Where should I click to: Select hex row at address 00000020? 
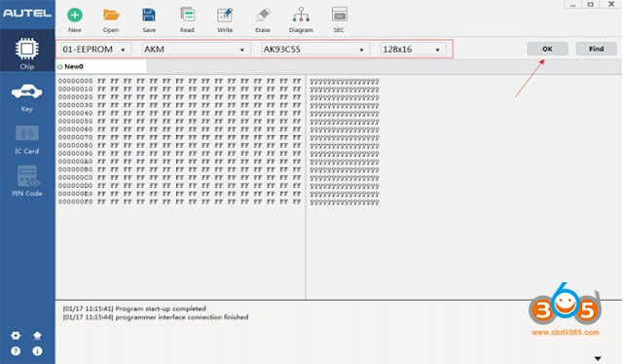tap(179, 97)
